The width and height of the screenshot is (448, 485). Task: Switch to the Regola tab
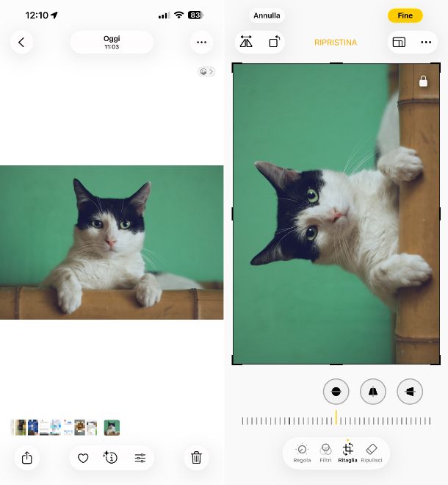[x=302, y=453]
